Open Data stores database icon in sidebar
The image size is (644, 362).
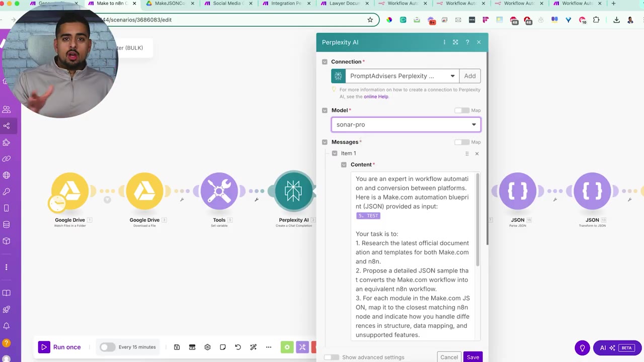(x=7, y=225)
